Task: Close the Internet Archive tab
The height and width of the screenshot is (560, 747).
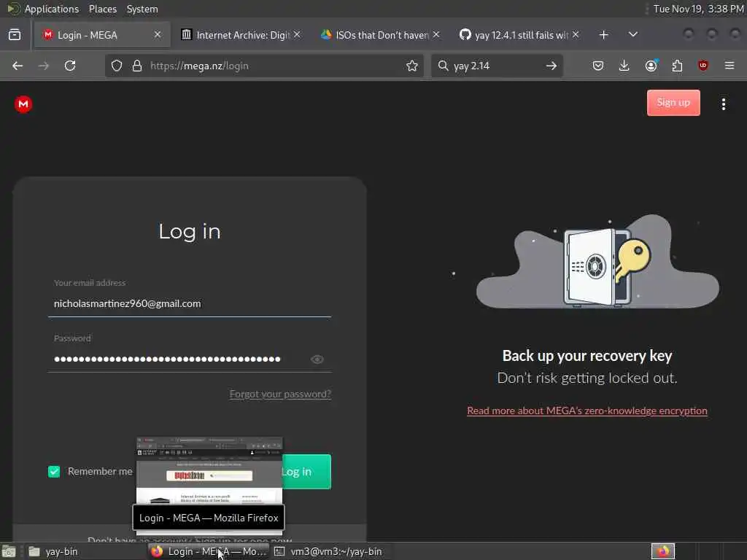Action: (x=297, y=35)
